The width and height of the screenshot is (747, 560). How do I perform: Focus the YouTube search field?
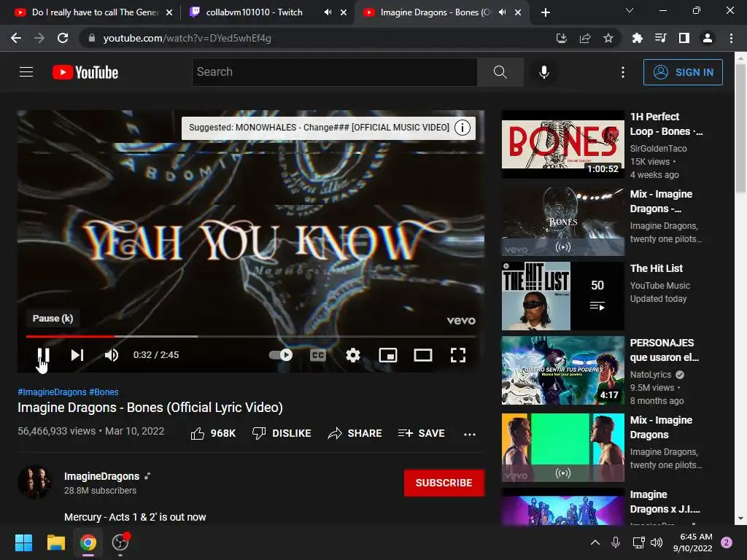(334, 72)
